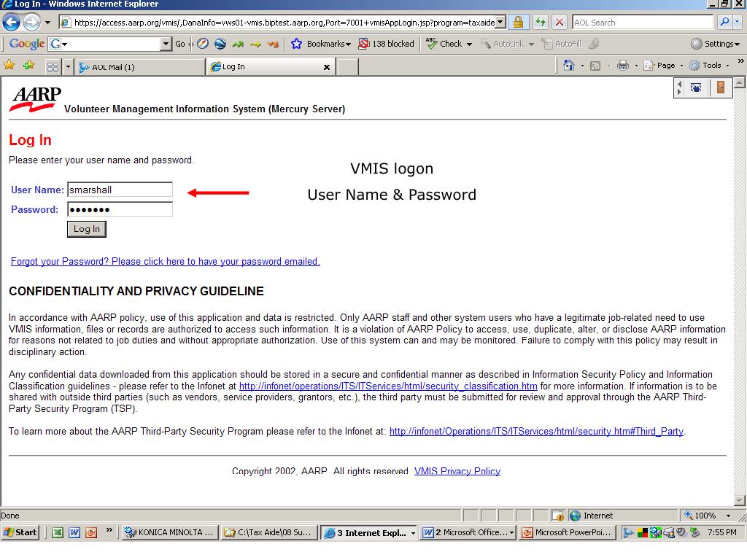Open the recent pages dropdown beside Forward
747x560 pixels.
[47, 23]
